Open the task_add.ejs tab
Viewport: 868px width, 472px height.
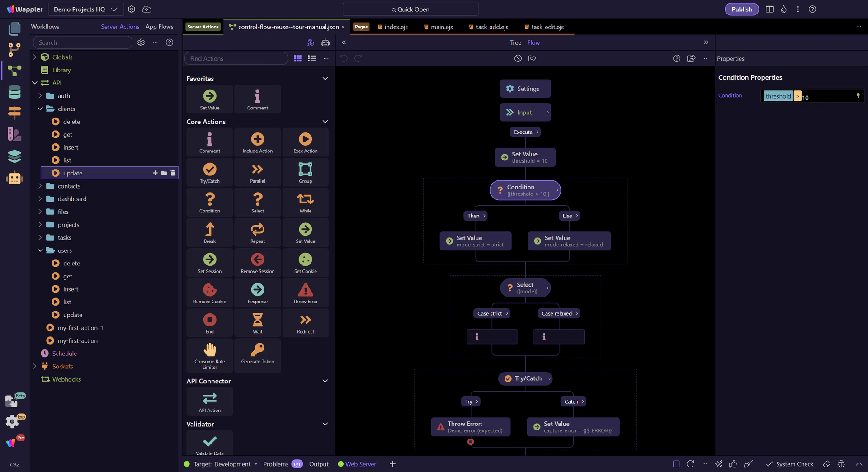coord(488,27)
